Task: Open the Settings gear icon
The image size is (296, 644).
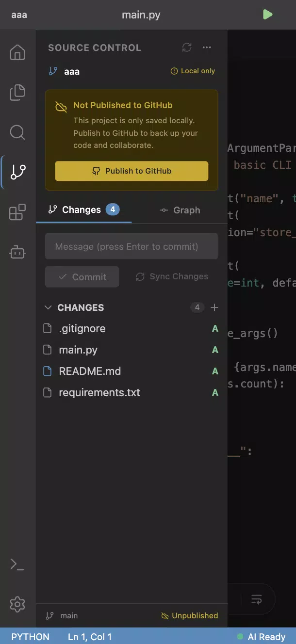Action: (x=17, y=604)
